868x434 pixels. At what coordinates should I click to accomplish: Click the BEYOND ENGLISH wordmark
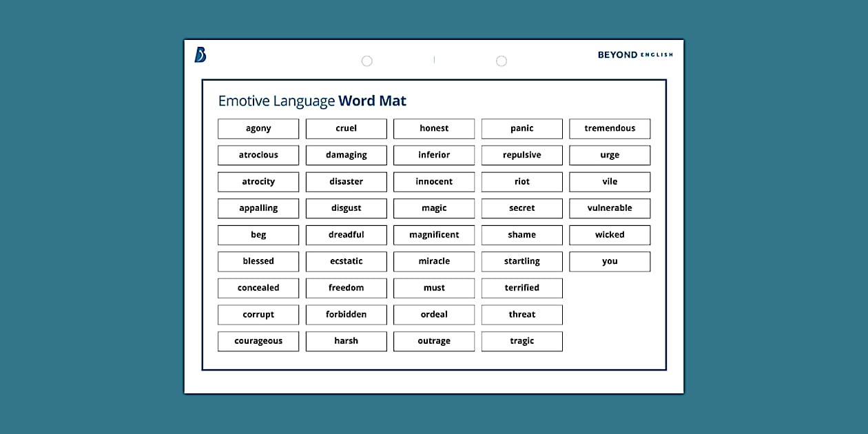click(635, 54)
